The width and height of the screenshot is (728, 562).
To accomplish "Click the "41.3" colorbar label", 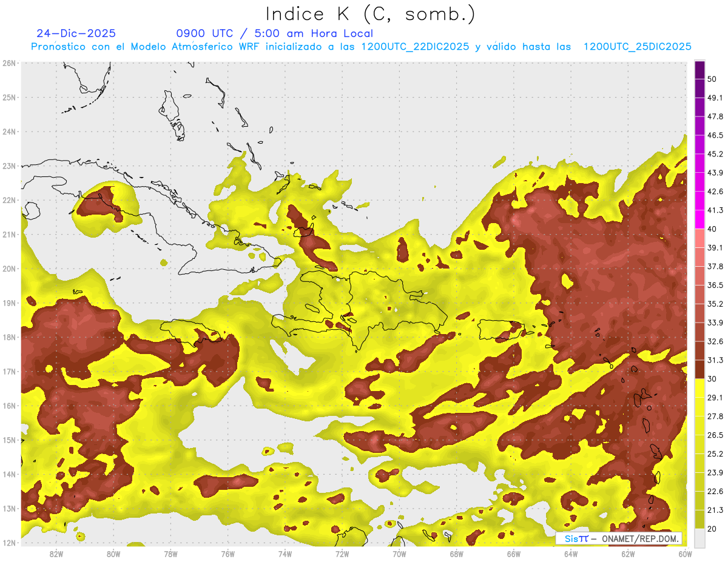I will (x=715, y=210).
